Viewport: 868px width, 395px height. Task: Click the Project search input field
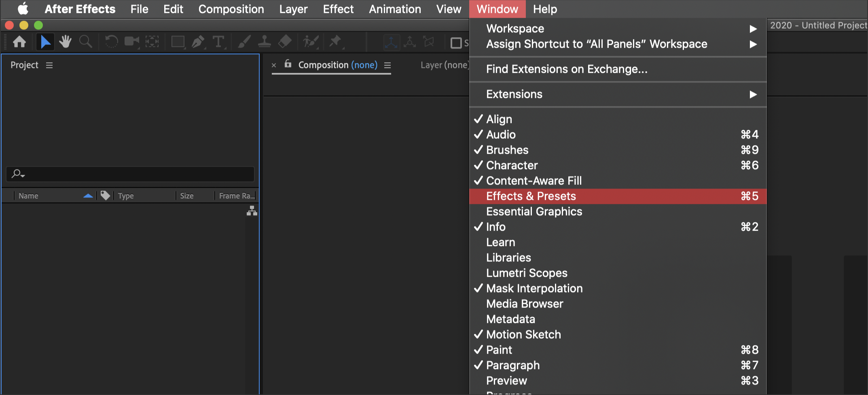(130, 174)
